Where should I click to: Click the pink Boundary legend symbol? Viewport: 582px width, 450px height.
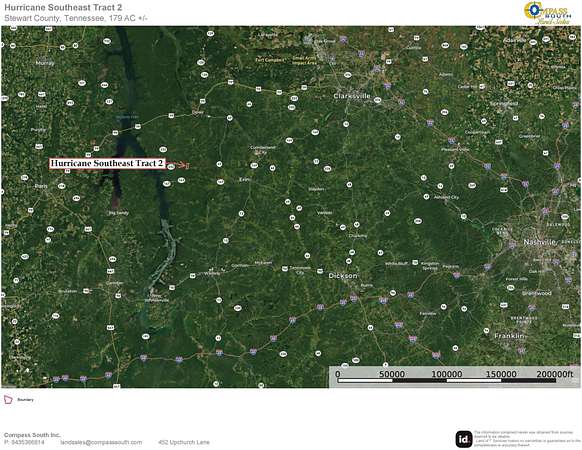pos(8,400)
